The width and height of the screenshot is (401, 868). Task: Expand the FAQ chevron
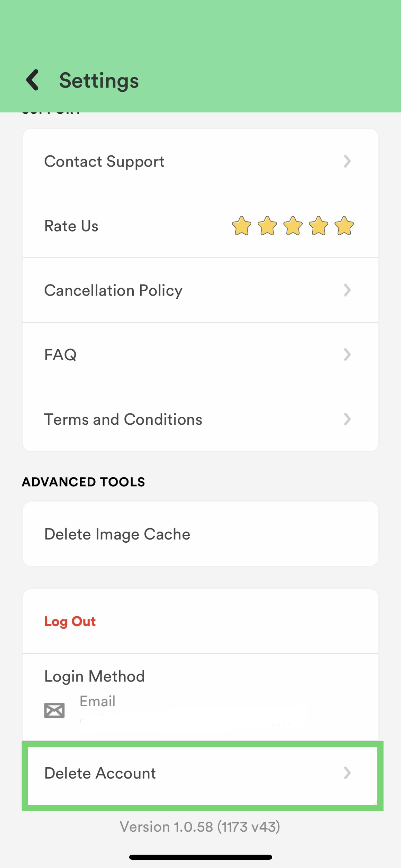[347, 355]
